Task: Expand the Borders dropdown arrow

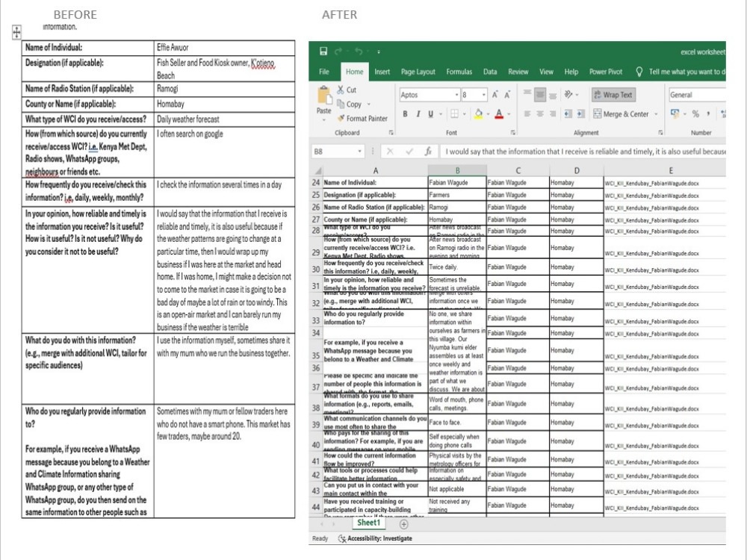Action: tap(465, 114)
